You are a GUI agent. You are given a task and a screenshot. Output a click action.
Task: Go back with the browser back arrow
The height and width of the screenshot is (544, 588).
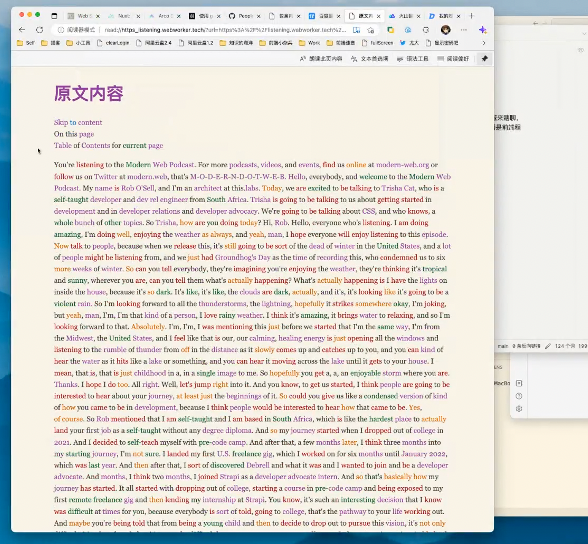(22, 30)
